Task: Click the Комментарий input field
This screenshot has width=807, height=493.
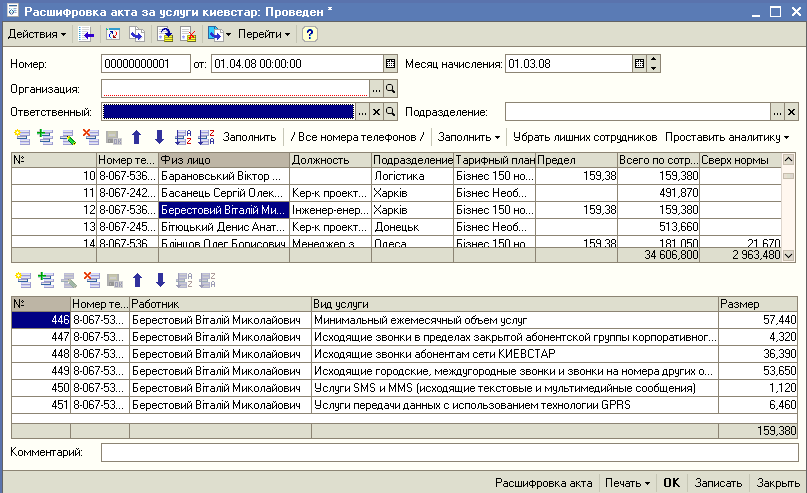Action: [x=448, y=453]
